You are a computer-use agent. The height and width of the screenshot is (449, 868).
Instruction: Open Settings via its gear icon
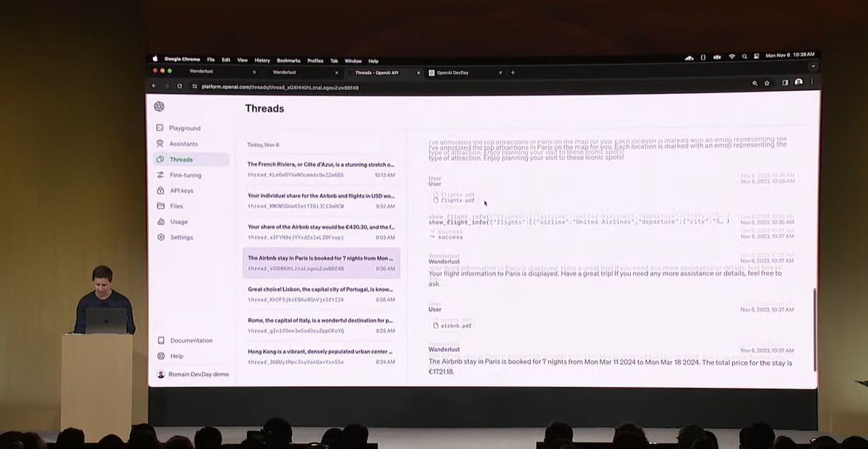click(161, 237)
